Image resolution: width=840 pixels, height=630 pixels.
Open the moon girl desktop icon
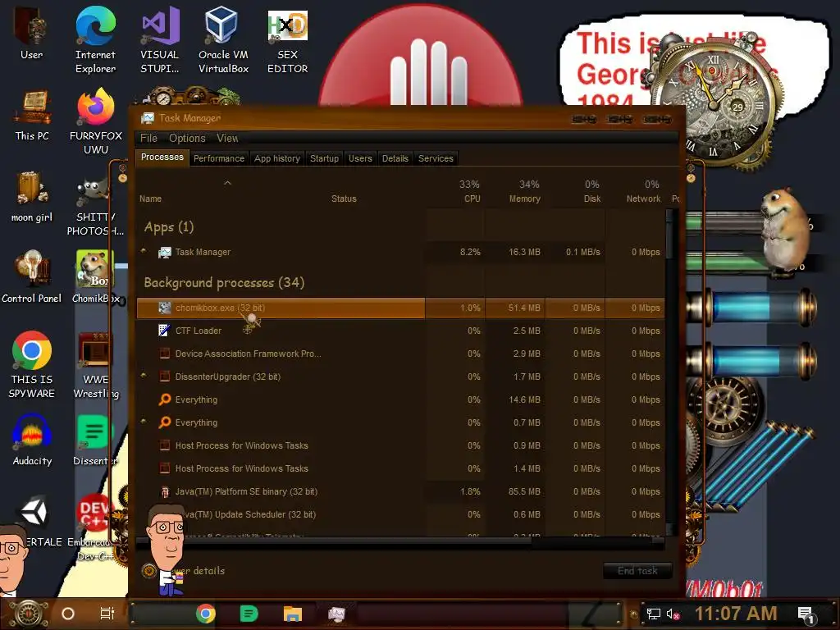click(32, 196)
